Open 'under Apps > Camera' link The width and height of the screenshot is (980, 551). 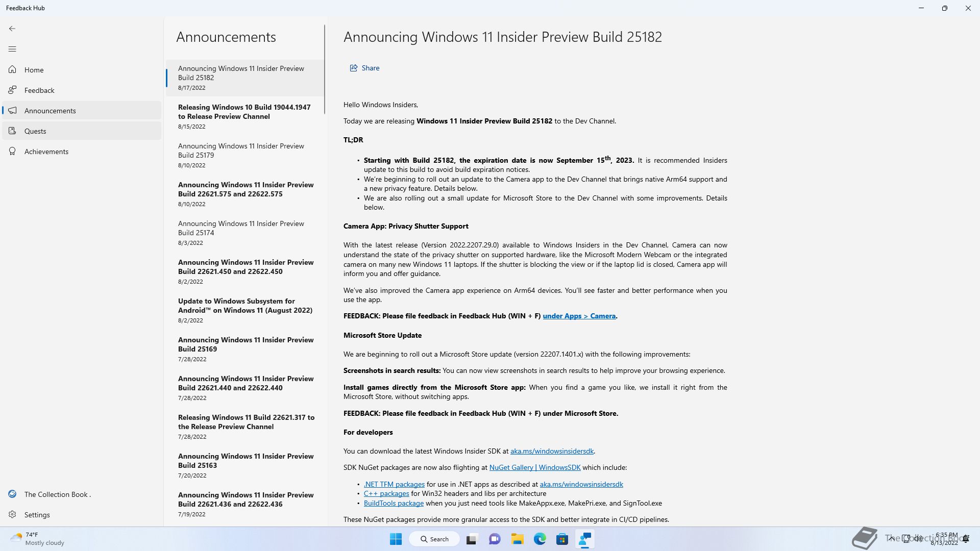[579, 316]
